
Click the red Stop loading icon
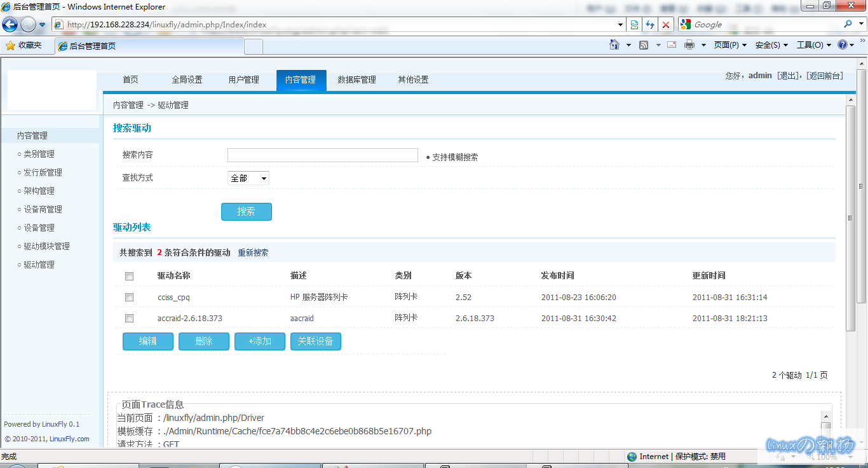pyautogui.click(x=665, y=25)
